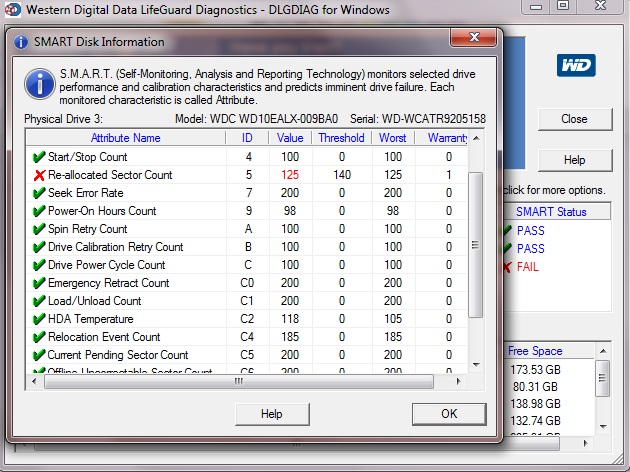The image size is (630, 472).
Task: Select the HDA Temperature row
Action: tap(247, 319)
